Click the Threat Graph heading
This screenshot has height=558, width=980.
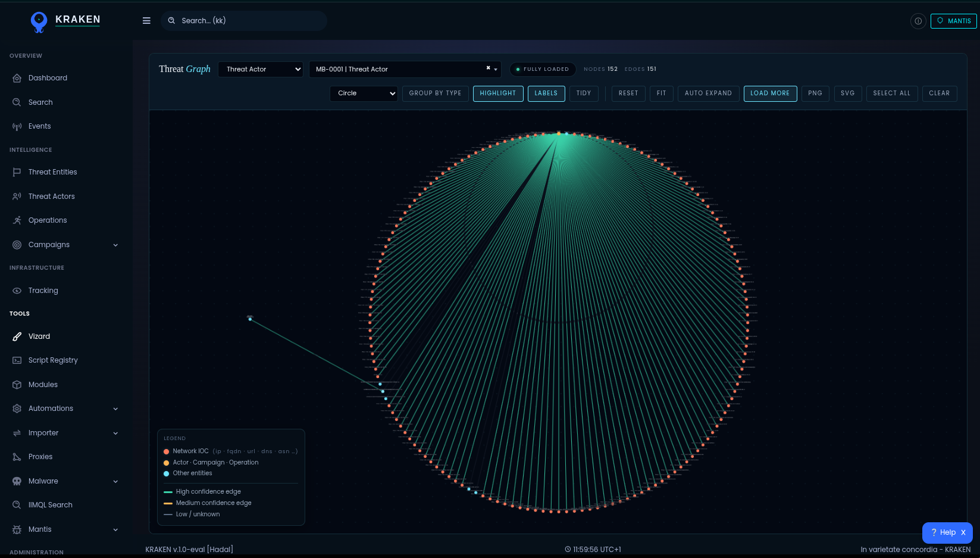(x=184, y=69)
